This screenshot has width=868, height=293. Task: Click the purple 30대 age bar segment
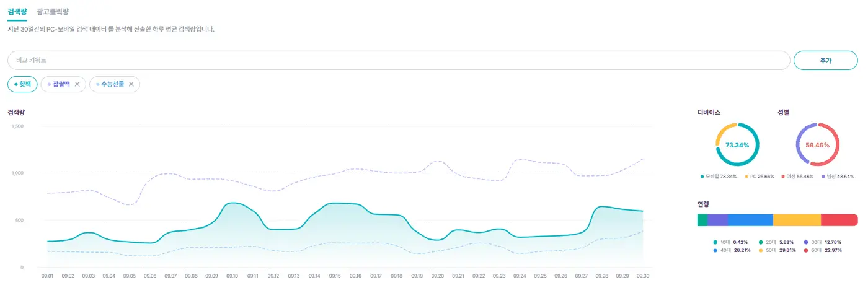pyautogui.click(x=717, y=220)
